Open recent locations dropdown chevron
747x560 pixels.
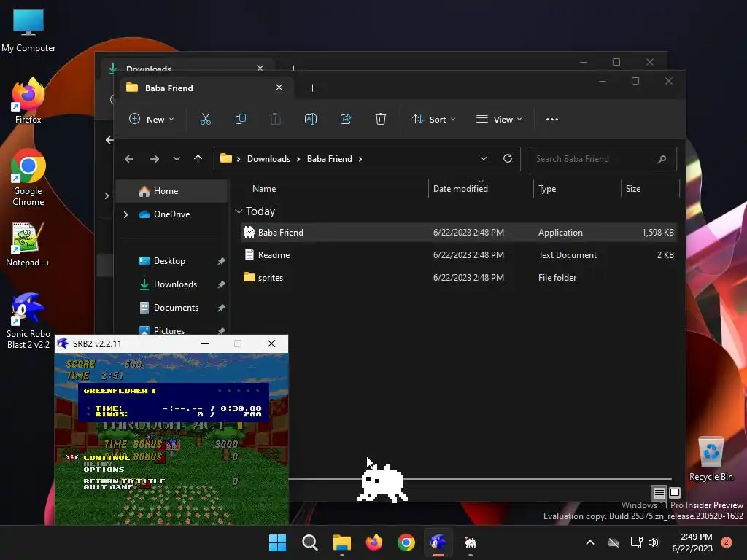[x=177, y=159]
